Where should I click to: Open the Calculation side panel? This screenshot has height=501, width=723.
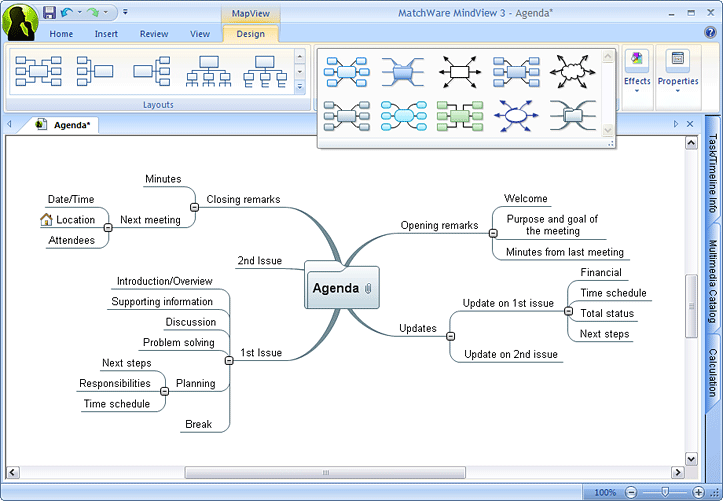(x=712, y=372)
